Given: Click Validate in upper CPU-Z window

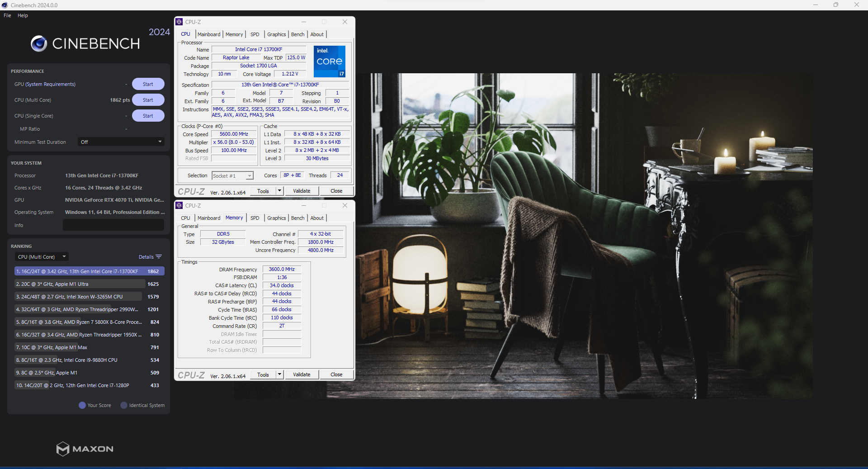Looking at the screenshot, I should point(302,191).
